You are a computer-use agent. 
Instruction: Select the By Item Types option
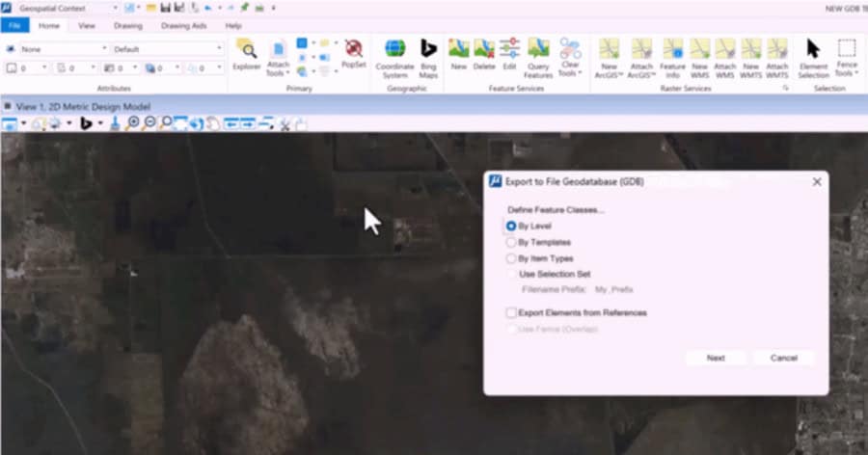[511, 259]
